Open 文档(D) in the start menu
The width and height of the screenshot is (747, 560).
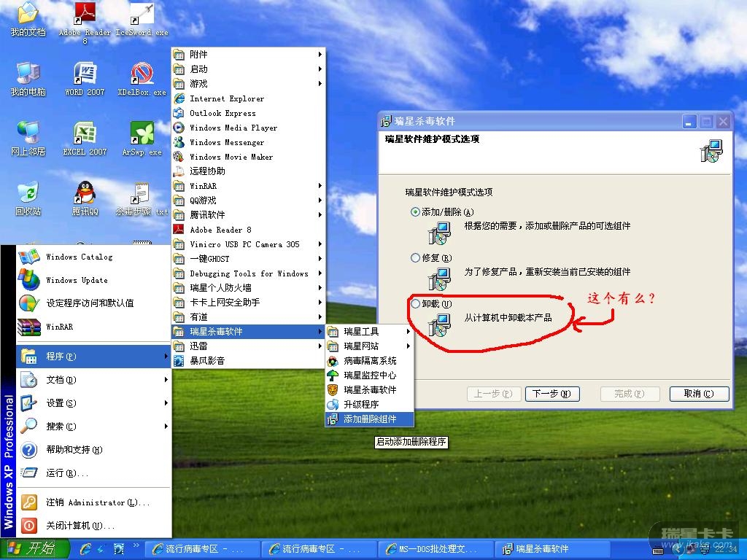tap(94, 379)
